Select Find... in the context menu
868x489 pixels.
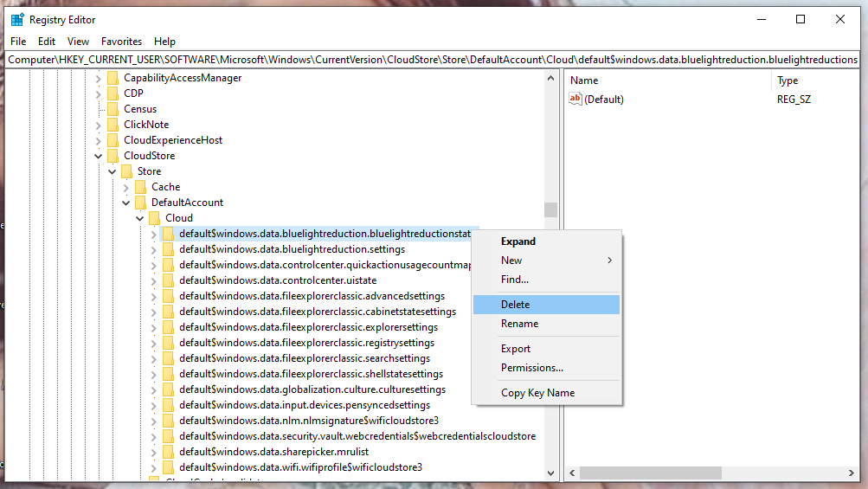(546, 280)
